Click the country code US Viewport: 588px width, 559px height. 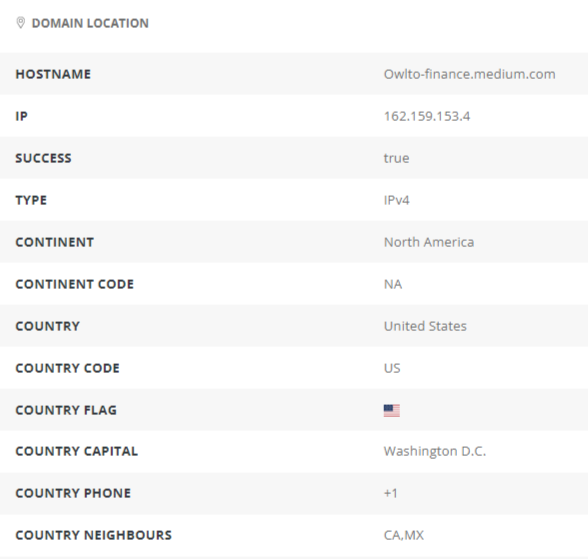point(392,368)
